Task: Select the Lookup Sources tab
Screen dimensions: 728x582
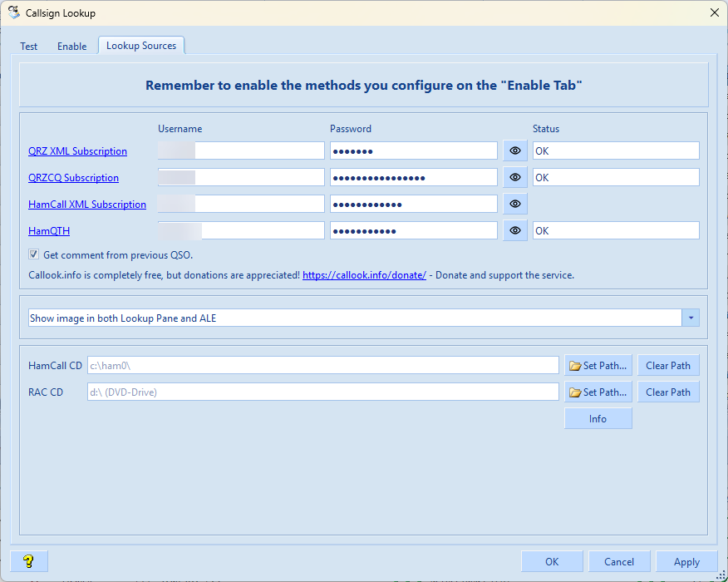Action: click(x=141, y=46)
